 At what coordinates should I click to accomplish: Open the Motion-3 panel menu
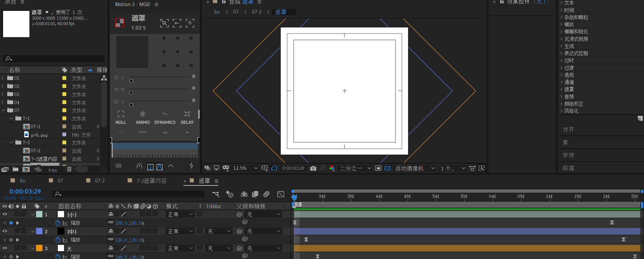[x=157, y=4]
